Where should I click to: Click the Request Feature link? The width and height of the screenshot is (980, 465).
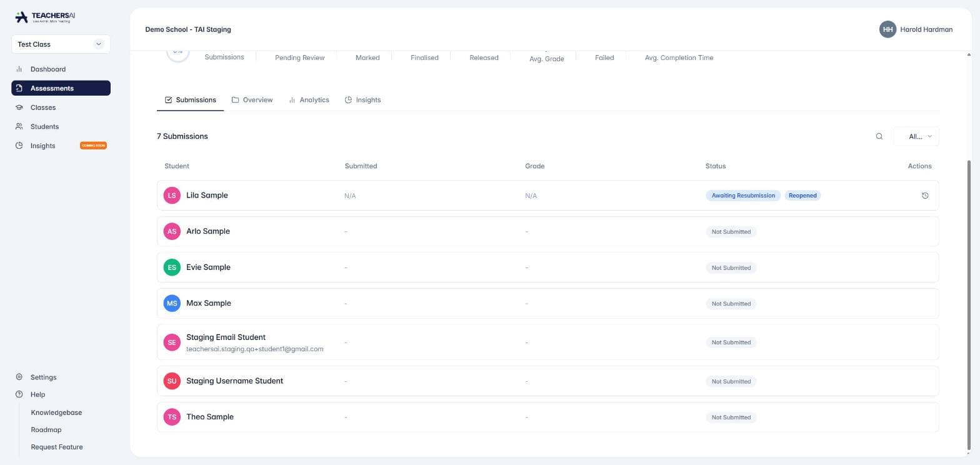[57, 447]
